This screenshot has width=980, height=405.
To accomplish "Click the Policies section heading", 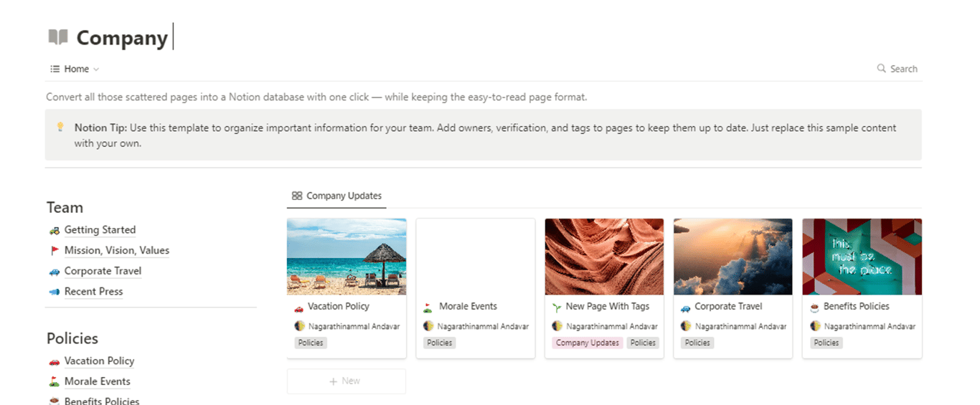I will pyautogui.click(x=72, y=338).
